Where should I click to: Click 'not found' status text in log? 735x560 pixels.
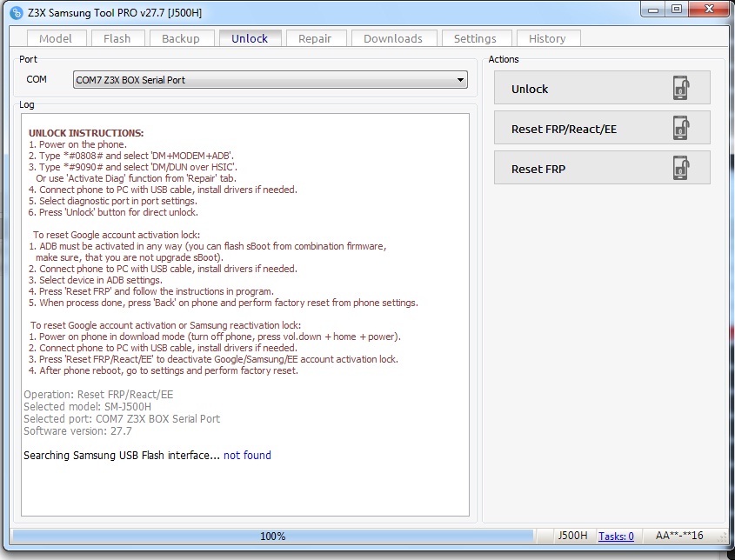pos(248,455)
